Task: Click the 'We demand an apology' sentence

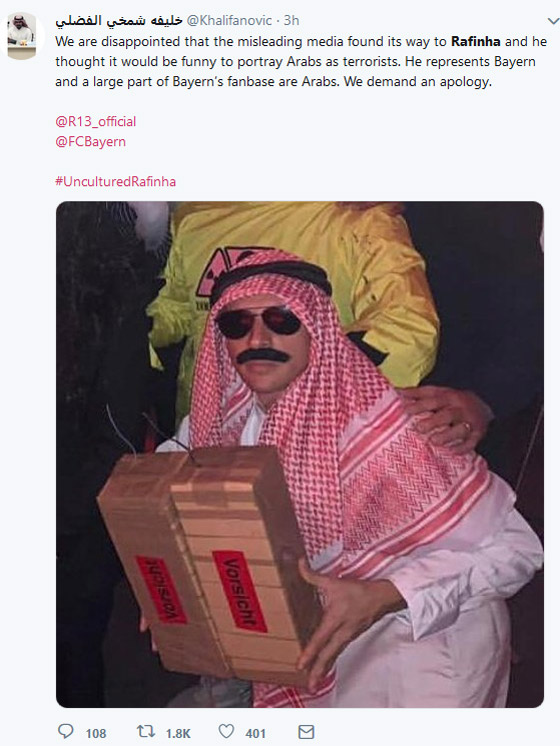Action: pyautogui.click(x=417, y=81)
